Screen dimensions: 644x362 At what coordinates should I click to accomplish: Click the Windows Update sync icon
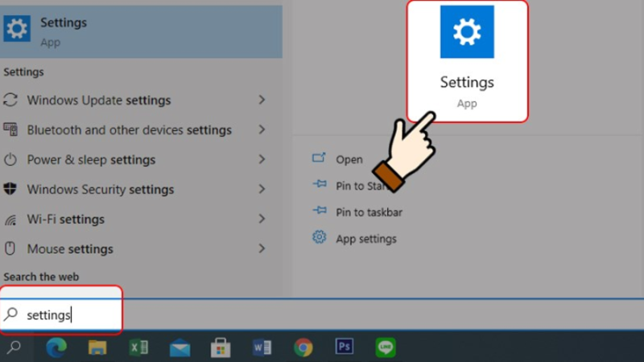10,100
